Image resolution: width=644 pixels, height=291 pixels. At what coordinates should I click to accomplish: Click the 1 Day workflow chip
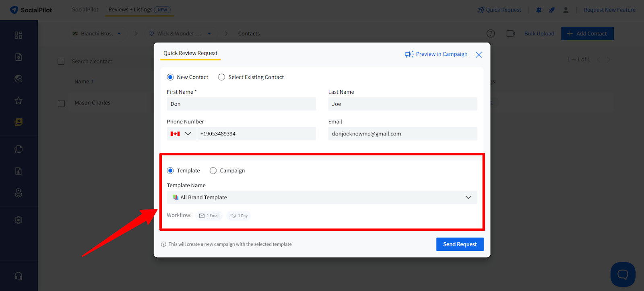(x=239, y=216)
